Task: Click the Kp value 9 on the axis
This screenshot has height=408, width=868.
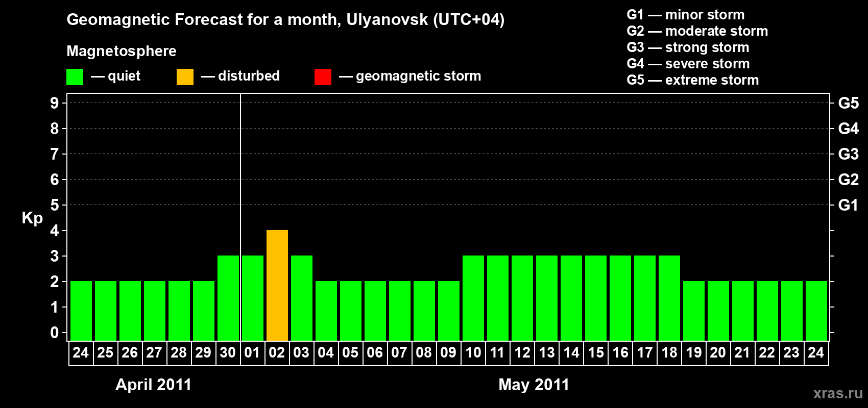Action: tap(55, 103)
